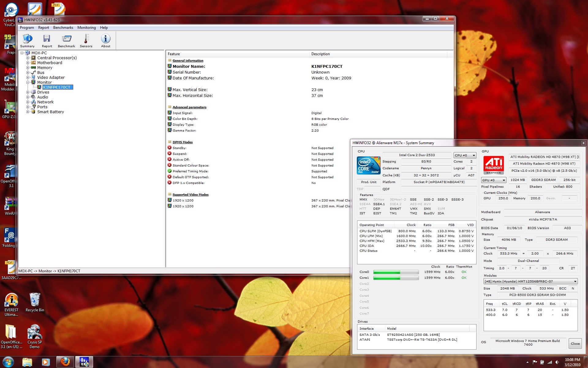
Task: Click the Preferred Timing Mode green check icon
Action: (169, 171)
